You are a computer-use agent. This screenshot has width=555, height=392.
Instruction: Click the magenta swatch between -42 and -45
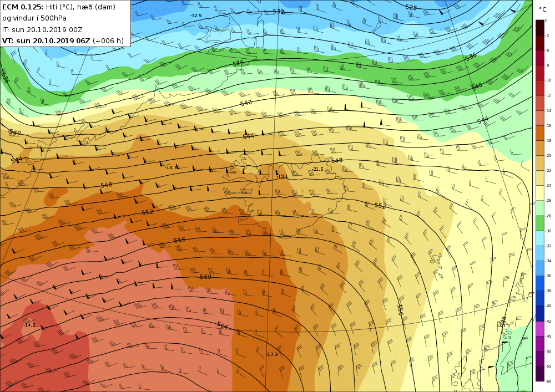tap(540, 329)
